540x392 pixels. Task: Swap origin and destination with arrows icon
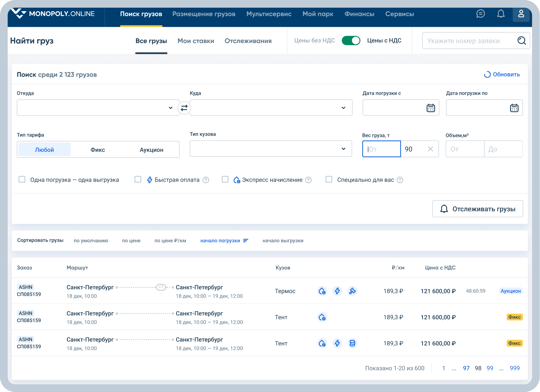[x=184, y=108]
